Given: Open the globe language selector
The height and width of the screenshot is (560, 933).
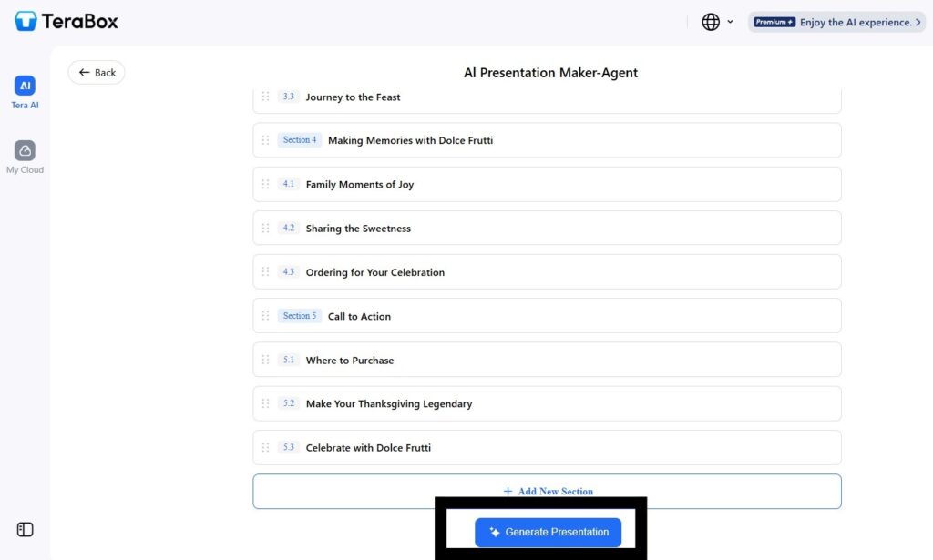Looking at the screenshot, I should pyautogui.click(x=711, y=22).
